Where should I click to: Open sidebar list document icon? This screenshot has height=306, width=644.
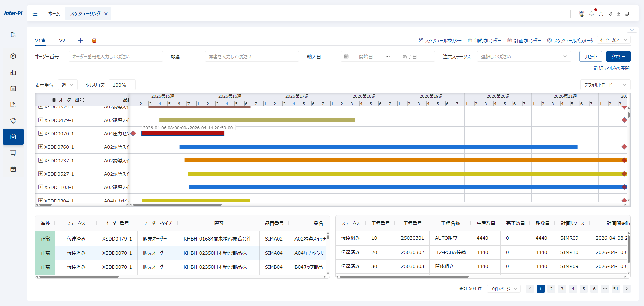coord(13,88)
